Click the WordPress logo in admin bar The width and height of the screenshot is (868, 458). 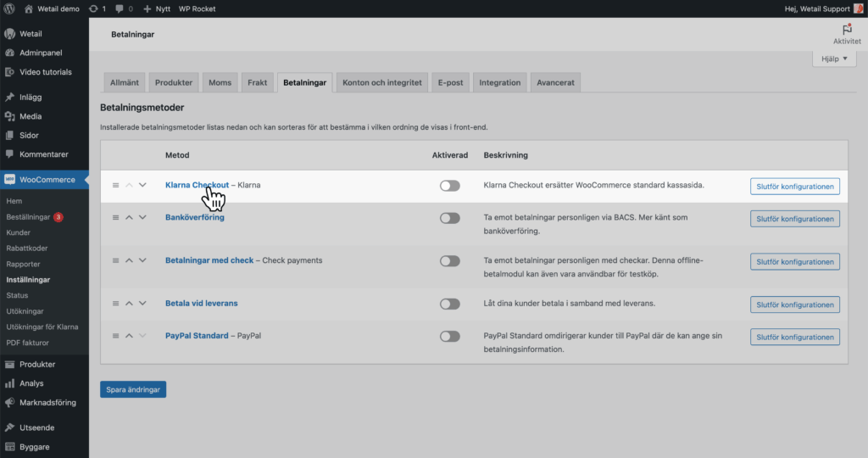point(10,8)
